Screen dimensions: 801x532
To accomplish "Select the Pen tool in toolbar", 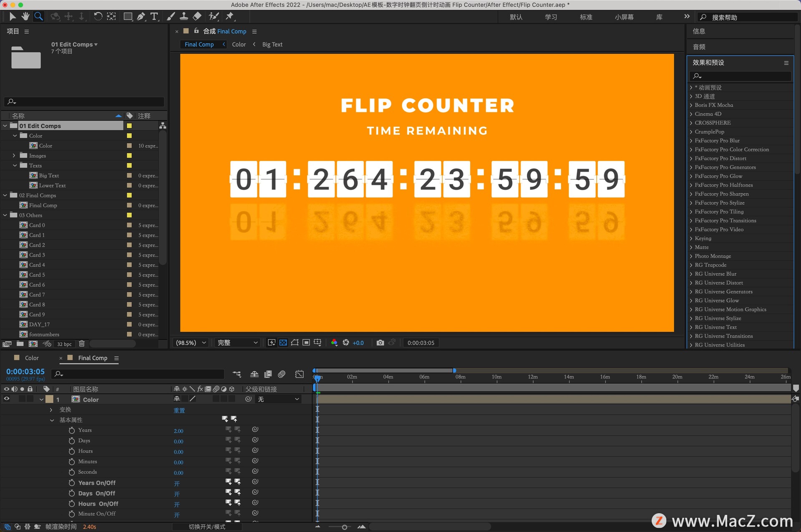I will click(141, 16).
